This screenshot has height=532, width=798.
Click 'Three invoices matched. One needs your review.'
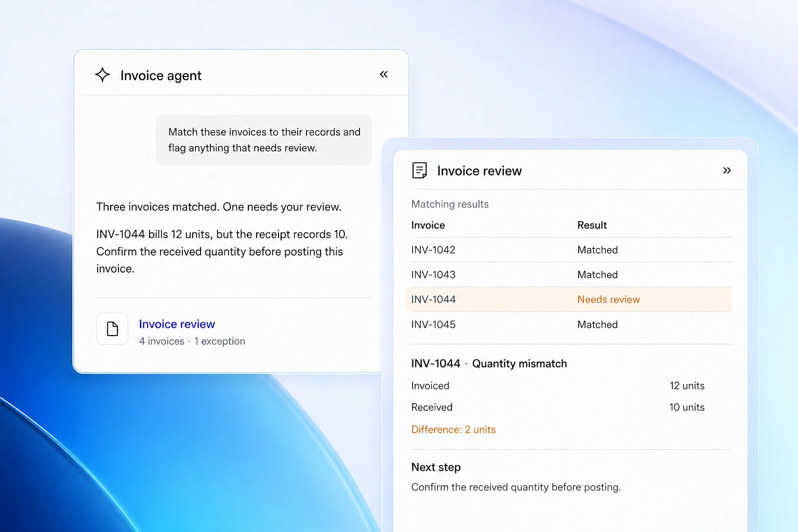[x=219, y=207]
